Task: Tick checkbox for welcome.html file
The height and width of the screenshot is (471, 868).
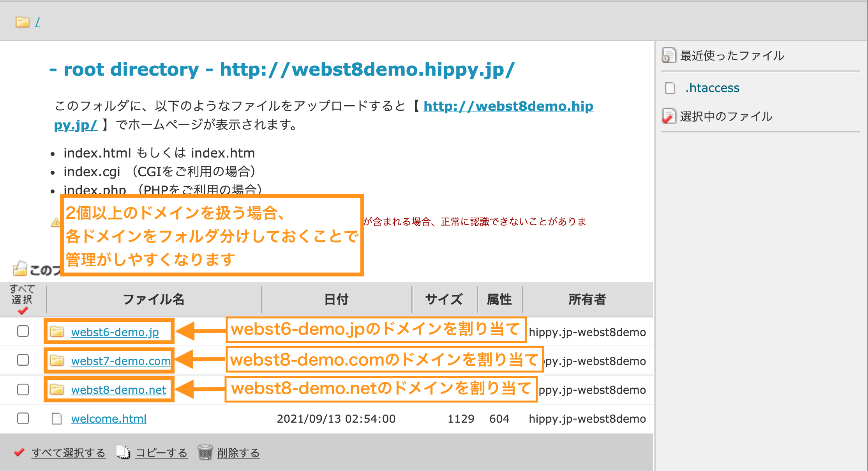Action: tap(23, 418)
